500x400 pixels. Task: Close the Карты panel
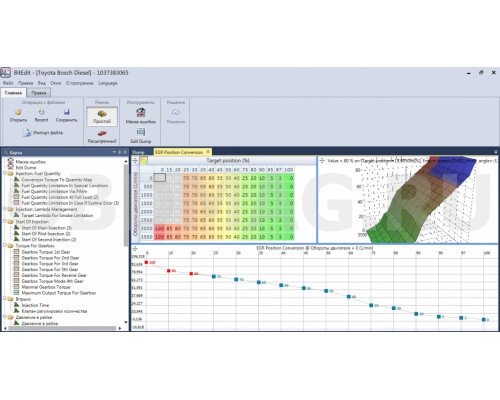[125, 152]
